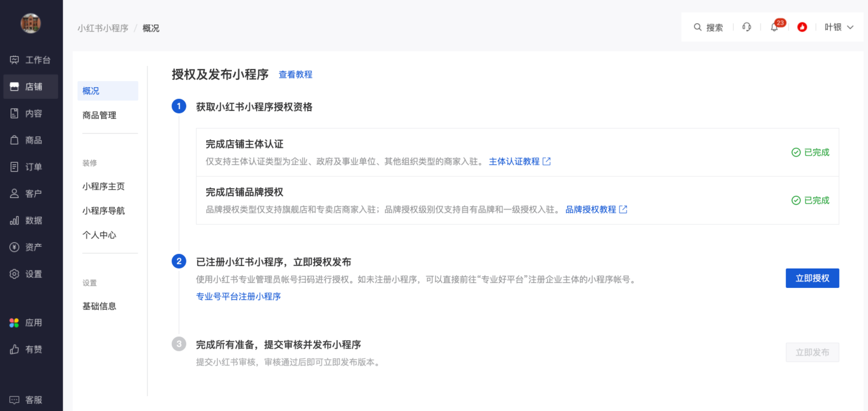This screenshot has width=868, height=411.
Task: Open the 小程序导航 menu item
Action: point(104,211)
